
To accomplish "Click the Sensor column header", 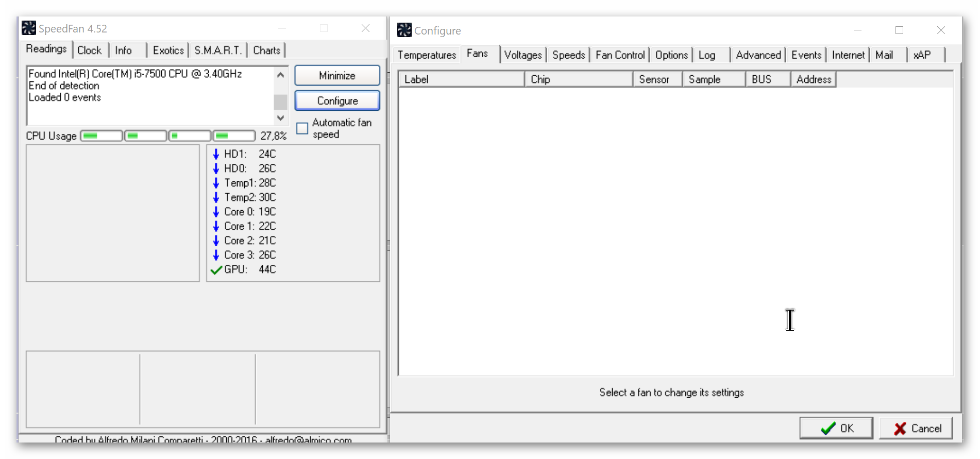I will 658,79.
